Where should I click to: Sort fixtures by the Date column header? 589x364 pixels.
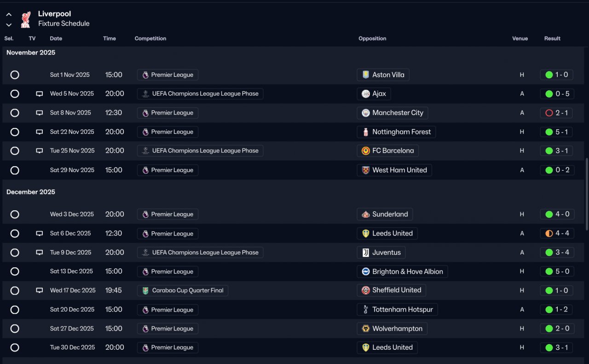coord(56,39)
